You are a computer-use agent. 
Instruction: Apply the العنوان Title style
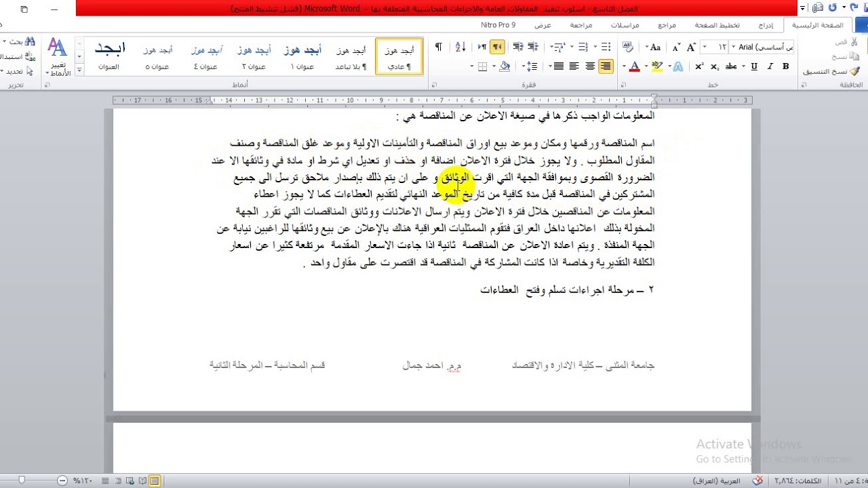point(109,56)
